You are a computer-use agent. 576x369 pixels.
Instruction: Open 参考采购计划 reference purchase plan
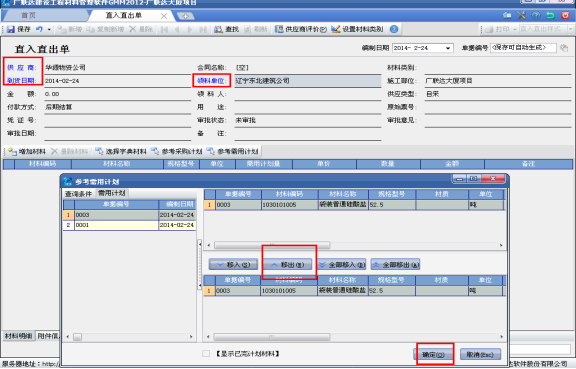(x=177, y=151)
